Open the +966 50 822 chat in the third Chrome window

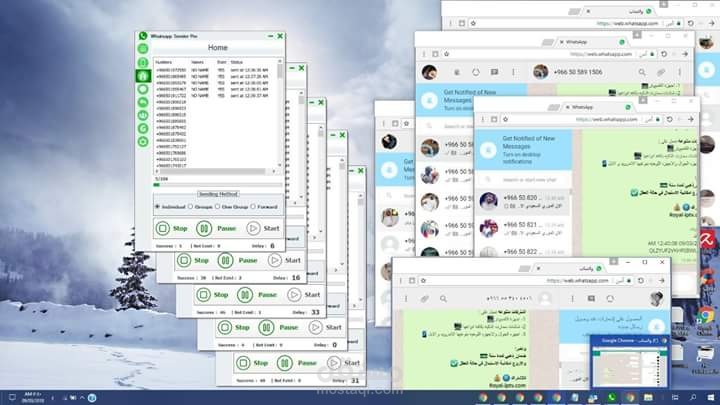523,251
